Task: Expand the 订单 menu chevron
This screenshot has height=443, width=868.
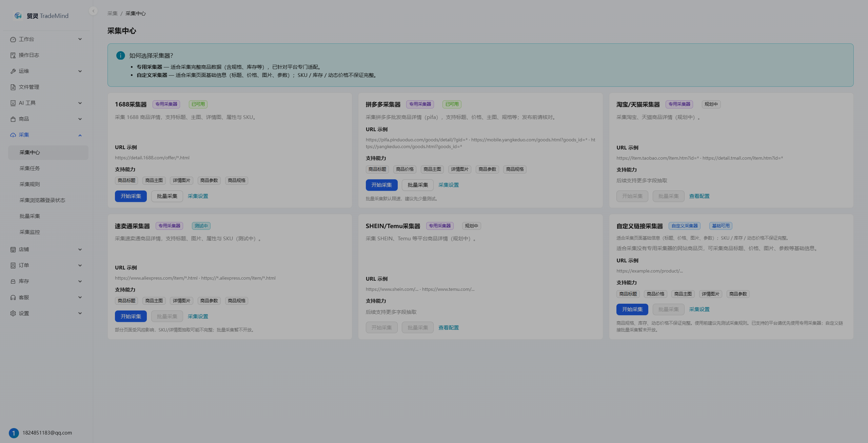Action: pyautogui.click(x=80, y=265)
